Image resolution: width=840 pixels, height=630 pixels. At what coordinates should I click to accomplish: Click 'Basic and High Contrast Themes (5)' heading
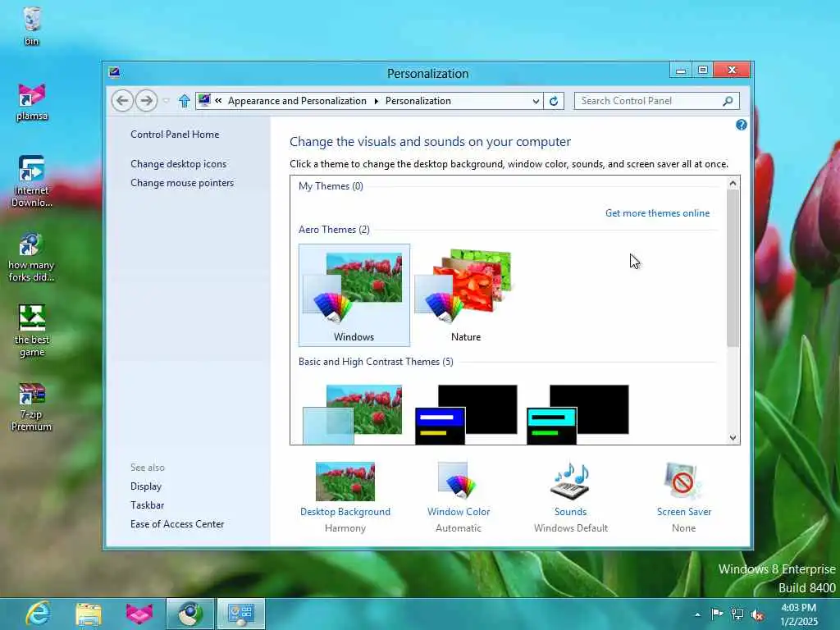click(x=376, y=362)
